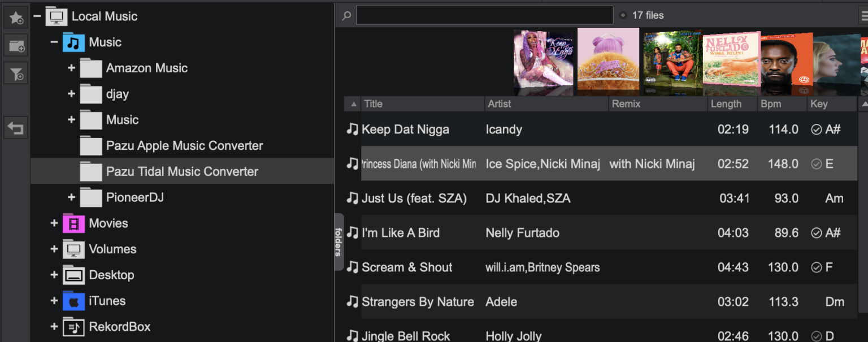Viewport: 868px width, 342px height.
Task: Collapse the Local Music tree node
Action: (x=37, y=16)
